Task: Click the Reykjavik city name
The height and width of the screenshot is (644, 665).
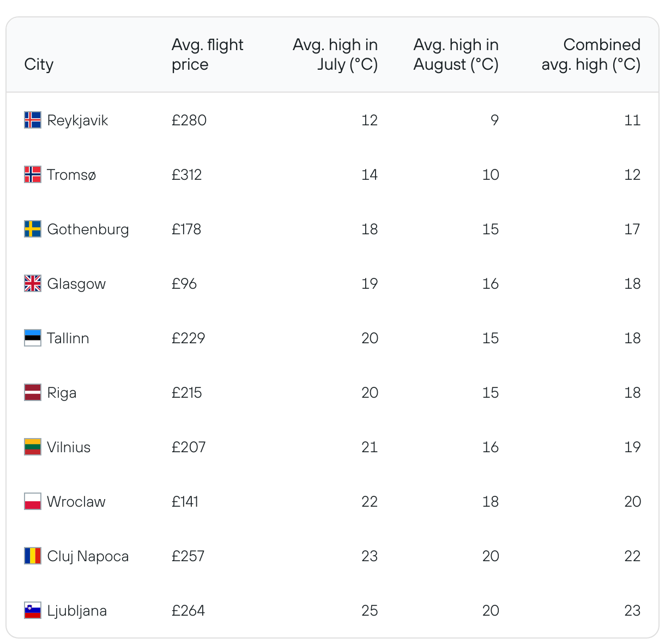Action: point(77,120)
